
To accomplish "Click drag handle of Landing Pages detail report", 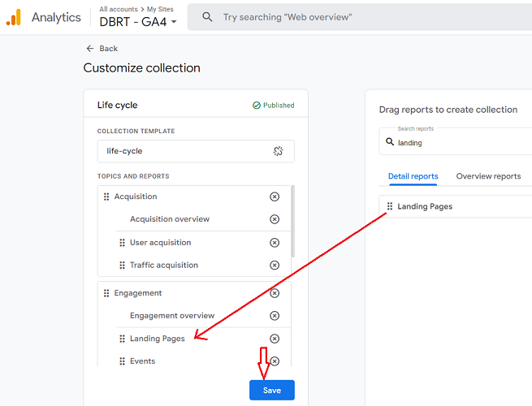I will (x=390, y=206).
